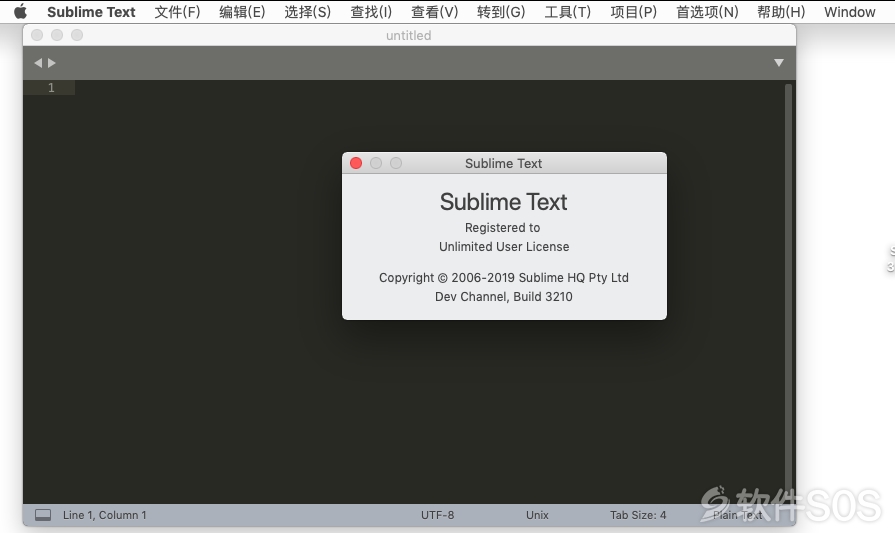
Task: Open the 选择(S) menu
Action: (x=308, y=12)
